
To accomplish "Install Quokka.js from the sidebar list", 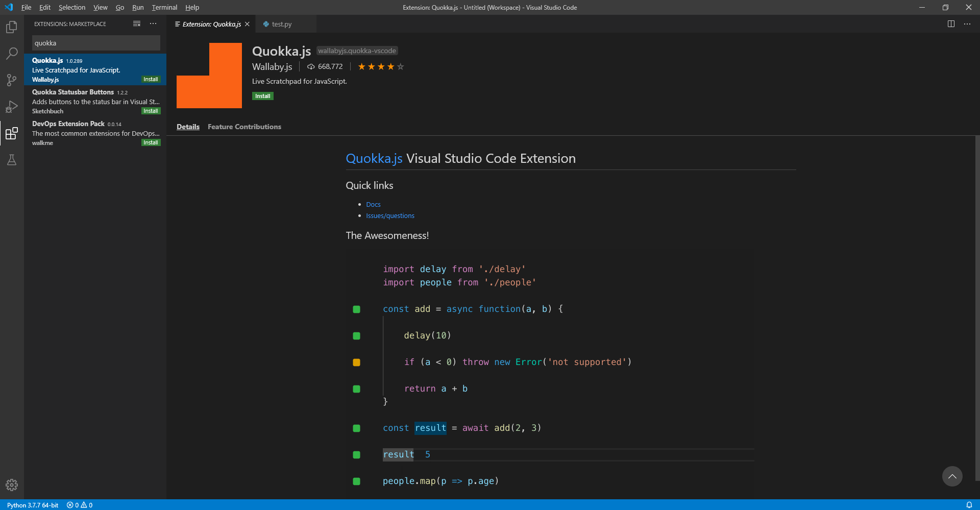I will click(151, 79).
